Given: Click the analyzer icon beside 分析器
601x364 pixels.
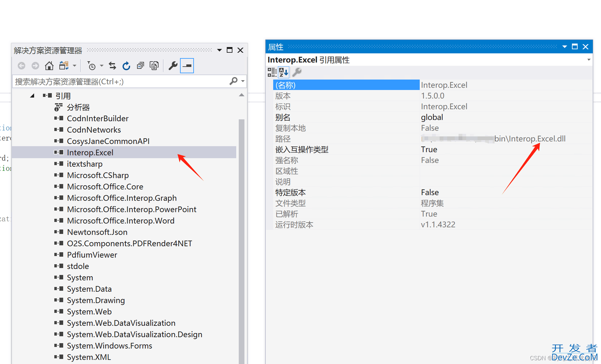Looking at the screenshot, I should pos(58,107).
